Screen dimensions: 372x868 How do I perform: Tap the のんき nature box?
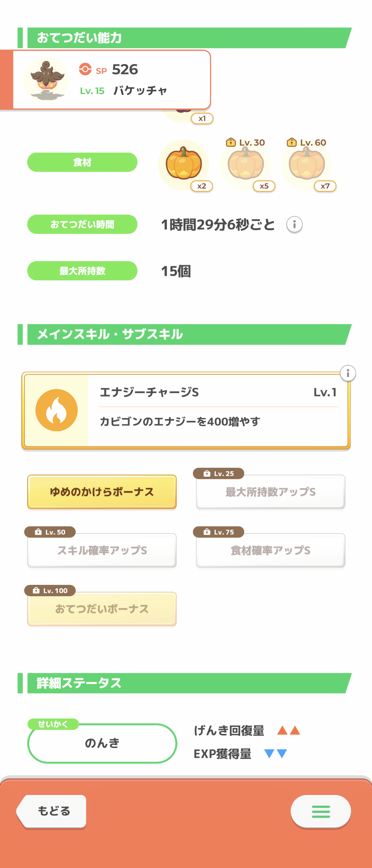(x=102, y=743)
